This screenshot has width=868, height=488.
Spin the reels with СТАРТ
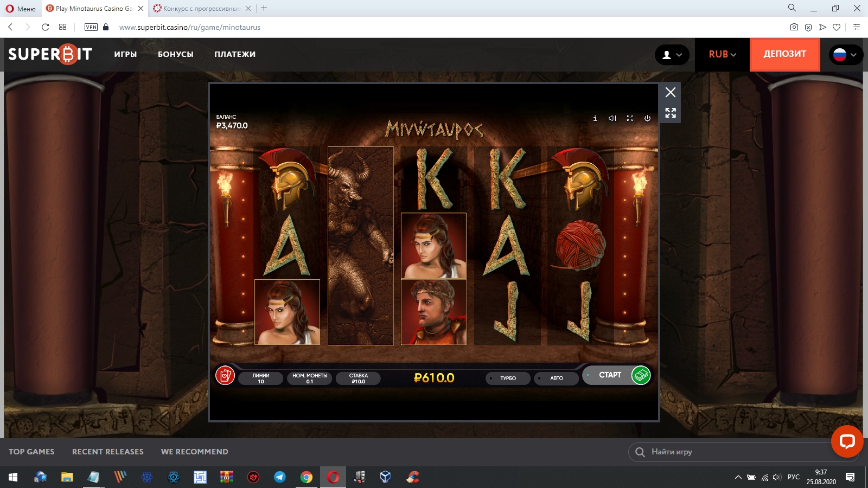point(610,375)
